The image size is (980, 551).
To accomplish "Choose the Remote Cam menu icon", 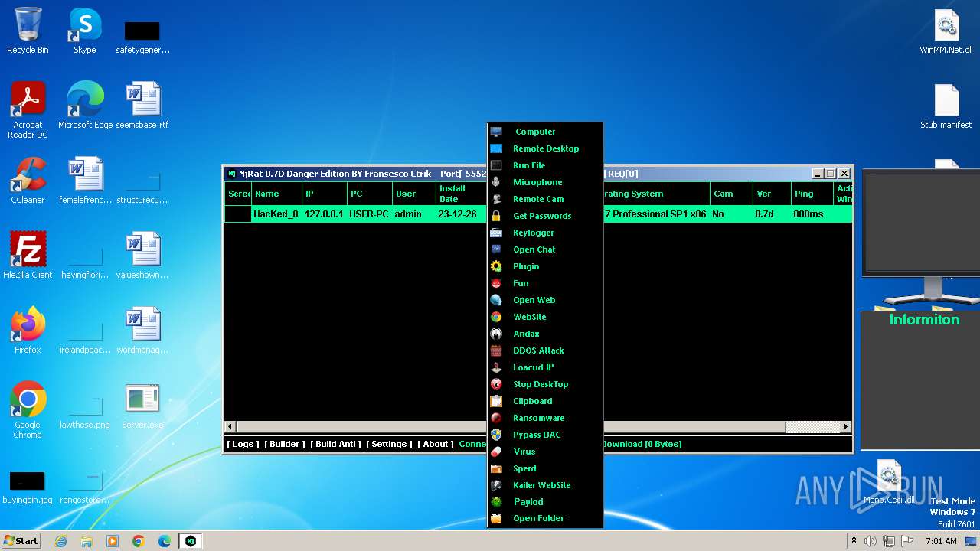I will [x=496, y=199].
